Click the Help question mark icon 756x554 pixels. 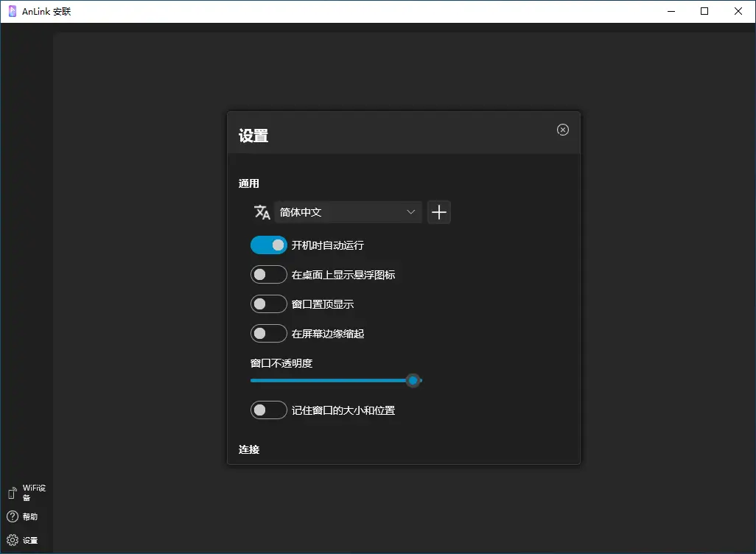(x=13, y=516)
